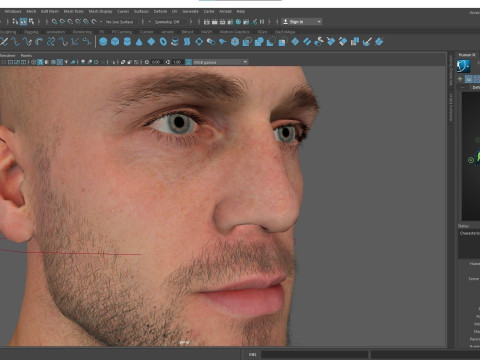This screenshot has height=360, width=480.
Task: Expand the Sign In dropdown arrow
Action: coord(319,22)
